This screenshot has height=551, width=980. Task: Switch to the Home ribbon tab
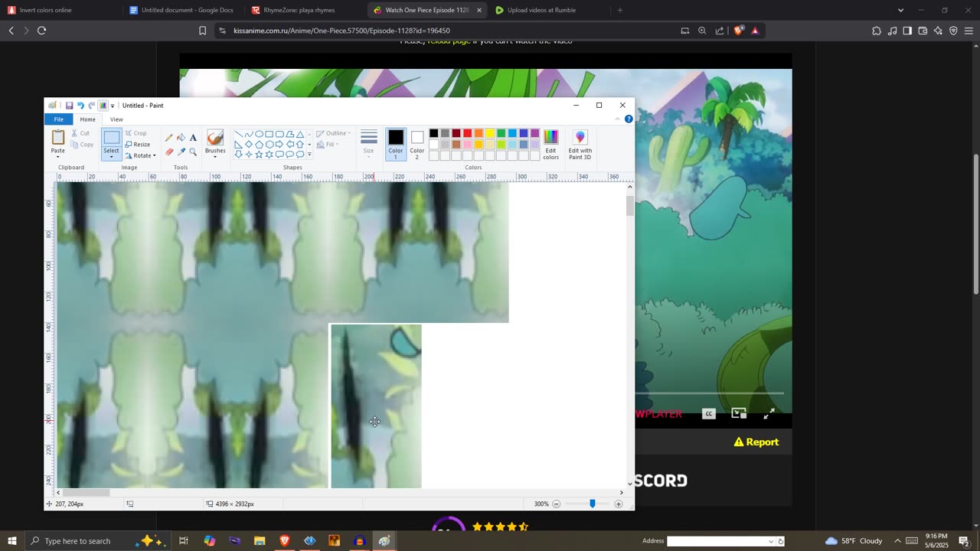[x=87, y=119]
